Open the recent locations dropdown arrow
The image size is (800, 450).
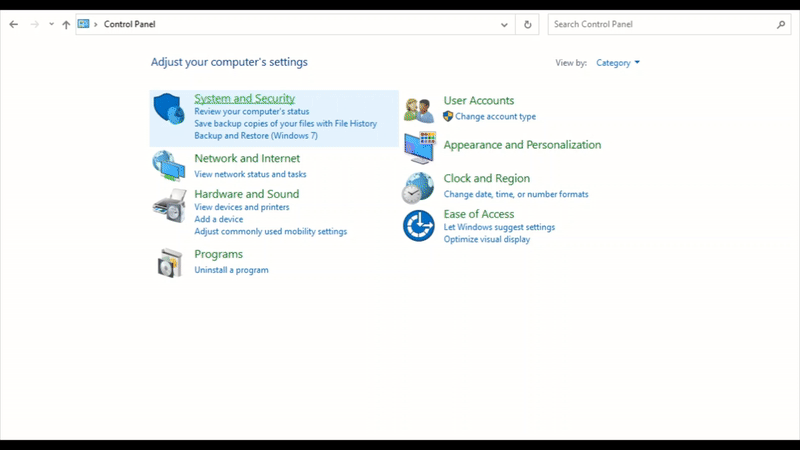click(x=52, y=24)
